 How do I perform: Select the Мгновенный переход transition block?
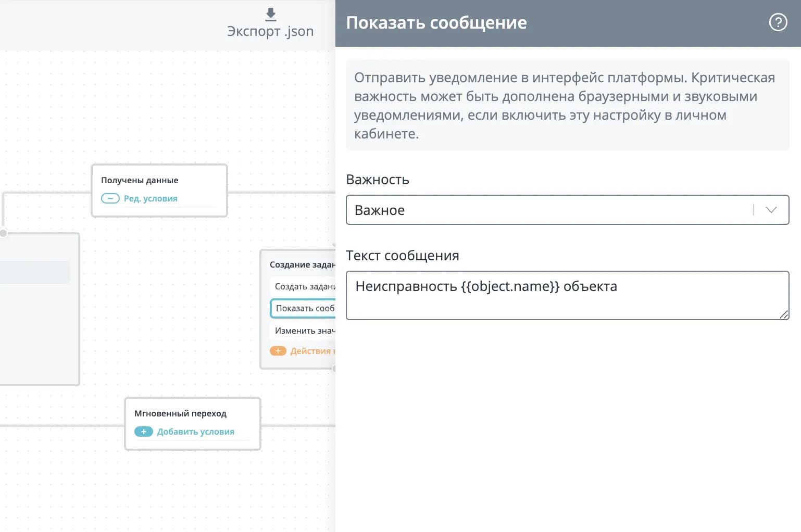(193, 424)
